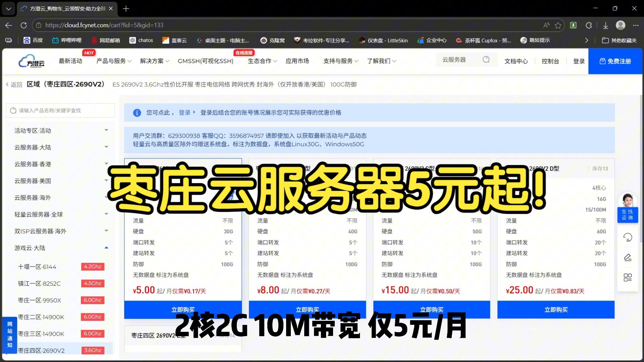Click the edit feedback icon in floating sidebar
This screenshot has height=362, width=644.
(628, 257)
